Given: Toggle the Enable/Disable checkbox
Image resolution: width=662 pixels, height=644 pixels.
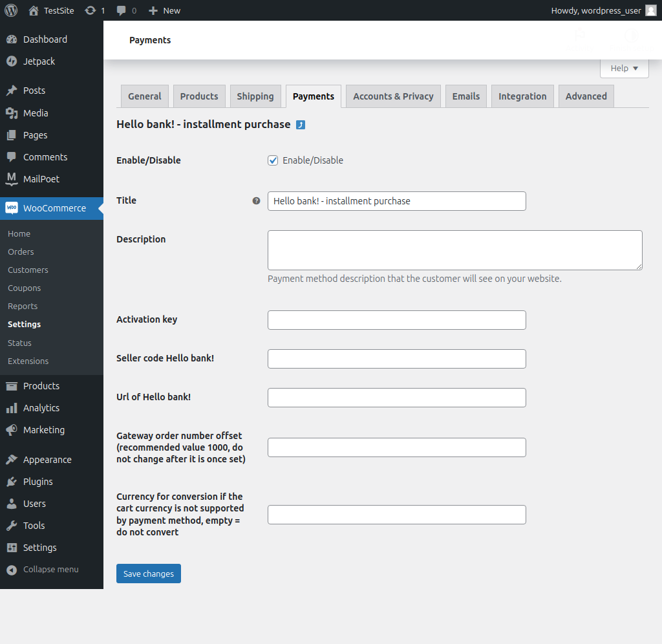Looking at the screenshot, I should pos(273,160).
